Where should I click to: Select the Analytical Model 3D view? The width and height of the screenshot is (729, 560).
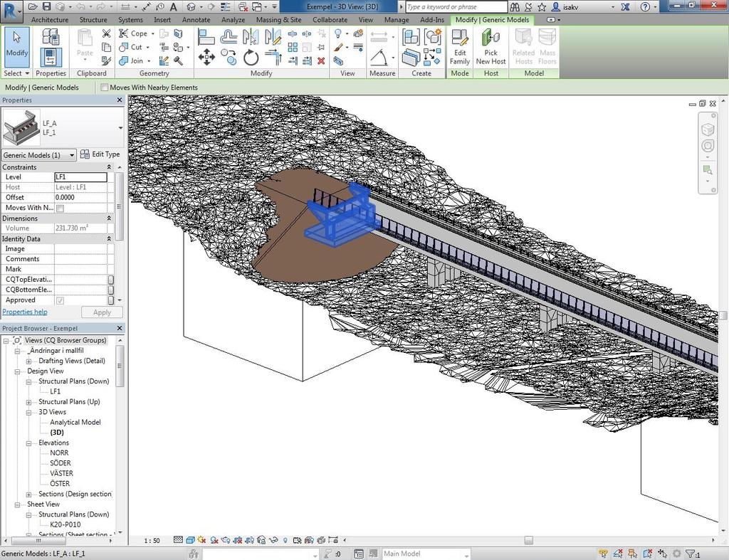point(75,423)
